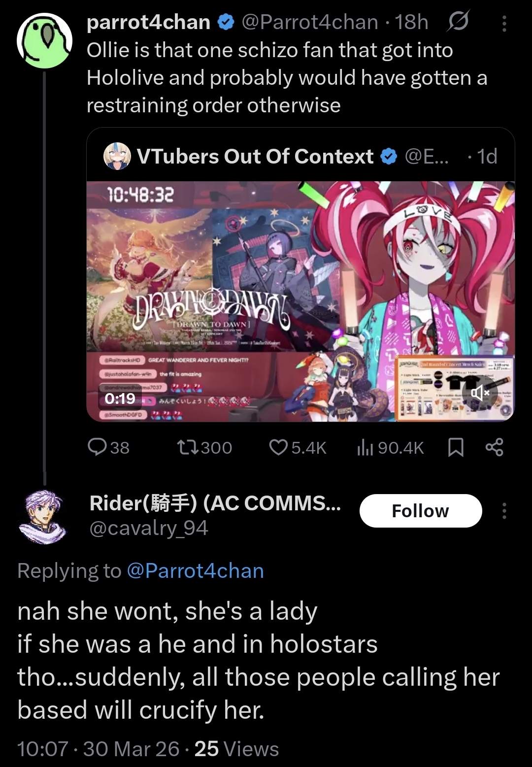
Task: Open parrot4chan's green parrot avatar
Action: 45,40
